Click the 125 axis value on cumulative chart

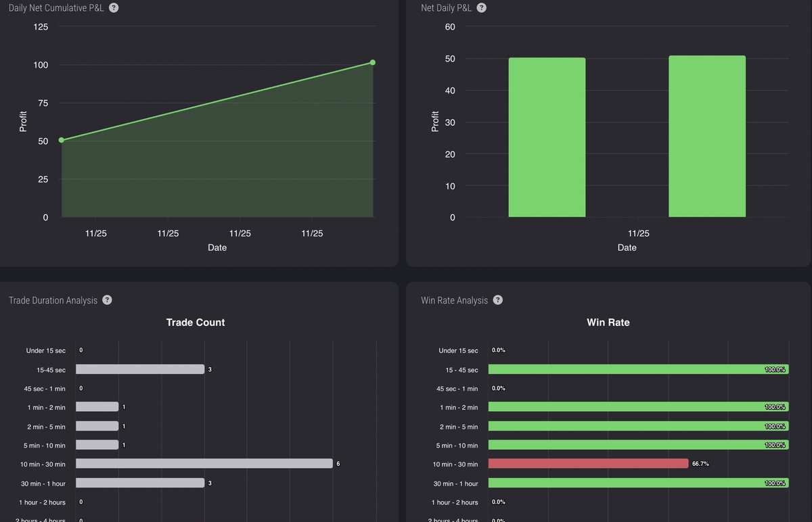[41, 27]
